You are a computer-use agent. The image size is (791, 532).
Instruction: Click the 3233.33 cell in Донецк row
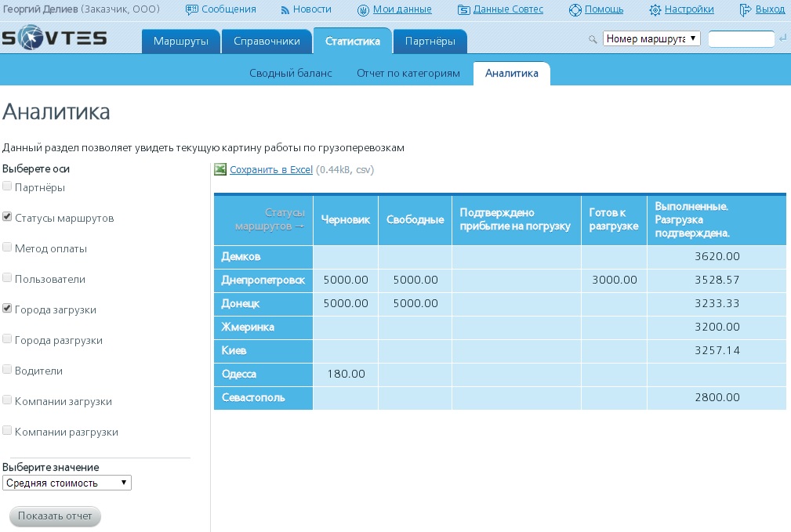717,303
